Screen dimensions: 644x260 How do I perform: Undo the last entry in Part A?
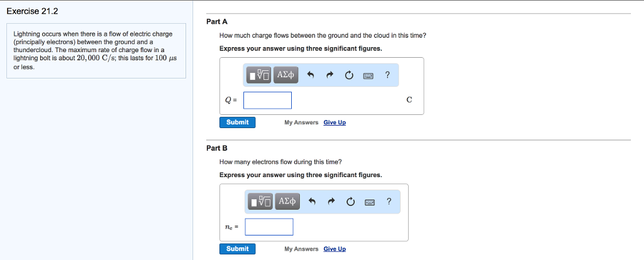pyautogui.click(x=309, y=75)
